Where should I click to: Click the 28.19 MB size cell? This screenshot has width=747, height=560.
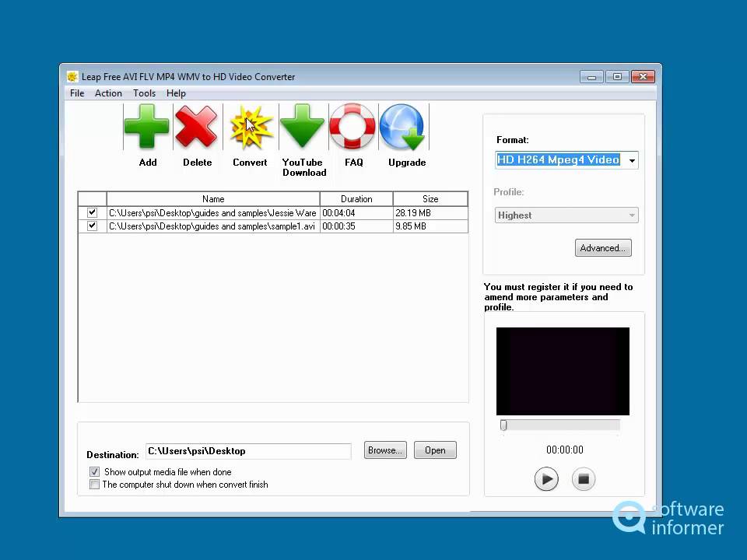pyautogui.click(x=430, y=213)
